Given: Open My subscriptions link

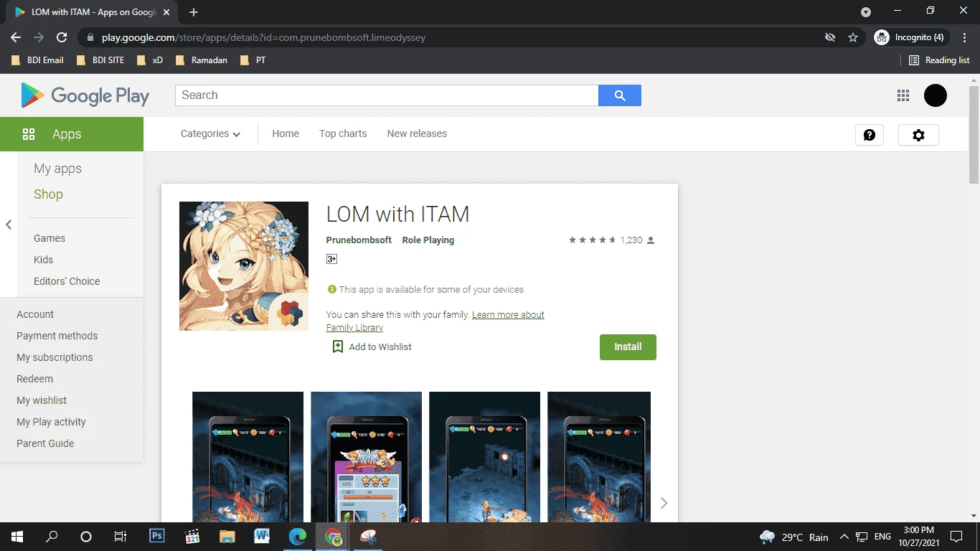Looking at the screenshot, I should [55, 357].
